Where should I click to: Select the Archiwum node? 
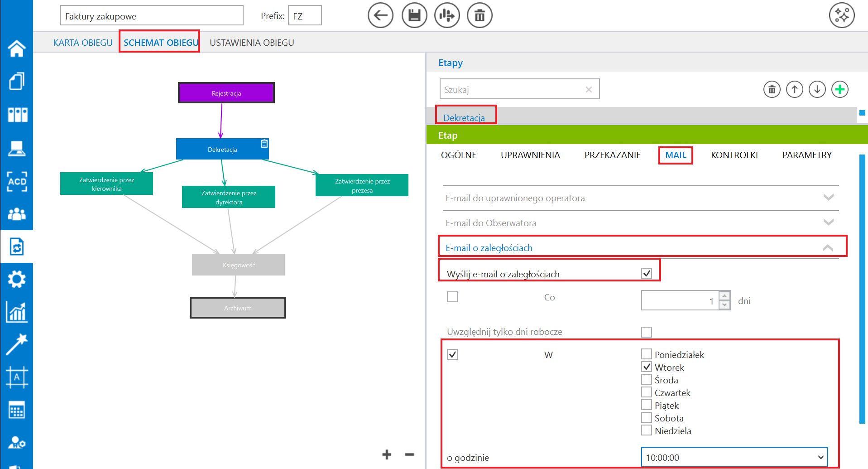[x=238, y=308]
